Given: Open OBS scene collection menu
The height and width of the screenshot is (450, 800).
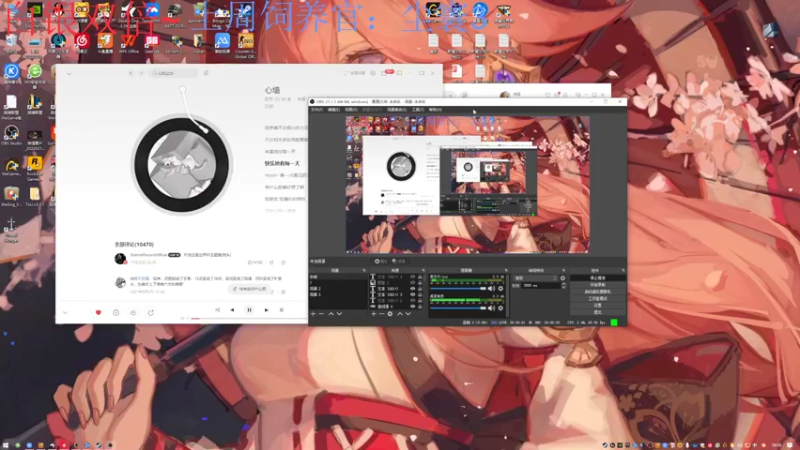Looking at the screenshot, I should tap(396, 109).
